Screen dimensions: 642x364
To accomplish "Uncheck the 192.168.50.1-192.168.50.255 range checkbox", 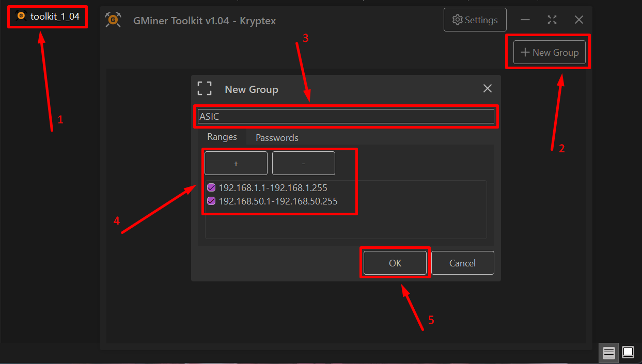I will pyautogui.click(x=211, y=201).
